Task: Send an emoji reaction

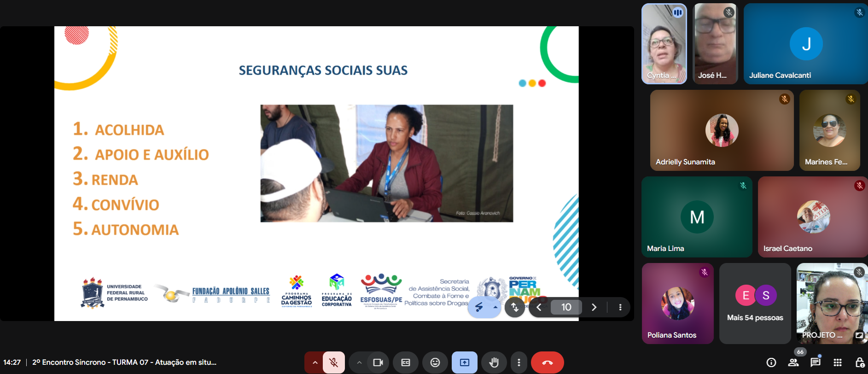Action: click(x=435, y=362)
